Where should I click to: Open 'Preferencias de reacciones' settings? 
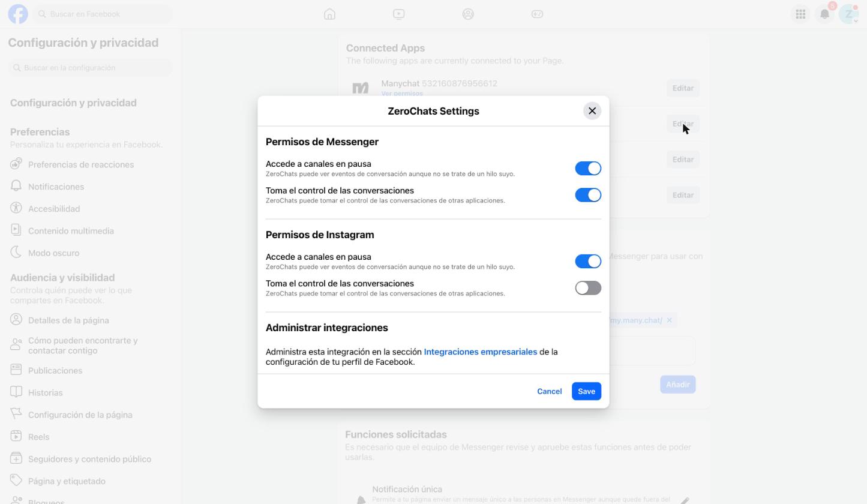[81, 164]
